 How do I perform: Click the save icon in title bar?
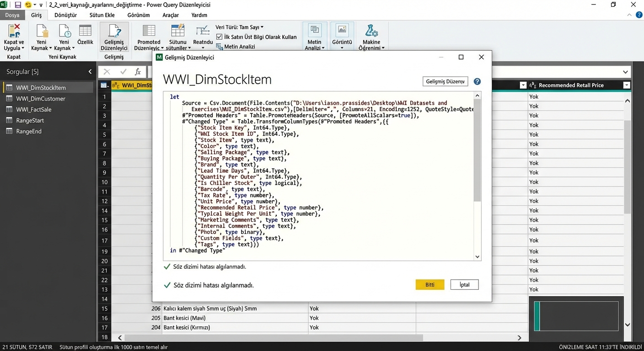pyautogui.click(x=18, y=5)
